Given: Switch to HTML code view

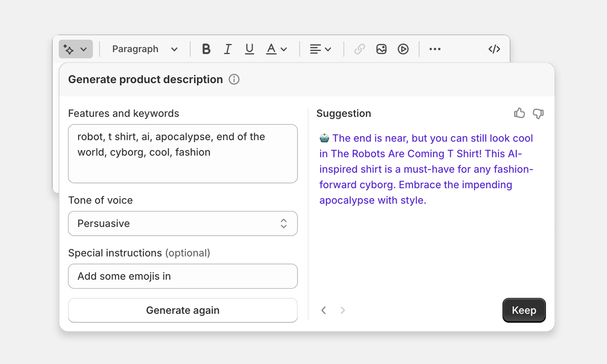Looking at the screenshot, I should (494, 49).
